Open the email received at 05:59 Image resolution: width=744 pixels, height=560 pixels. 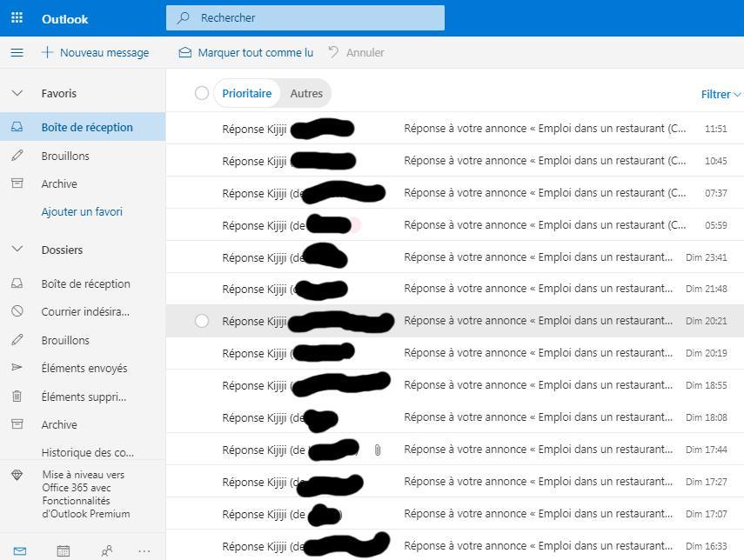[x=454, y=225]
